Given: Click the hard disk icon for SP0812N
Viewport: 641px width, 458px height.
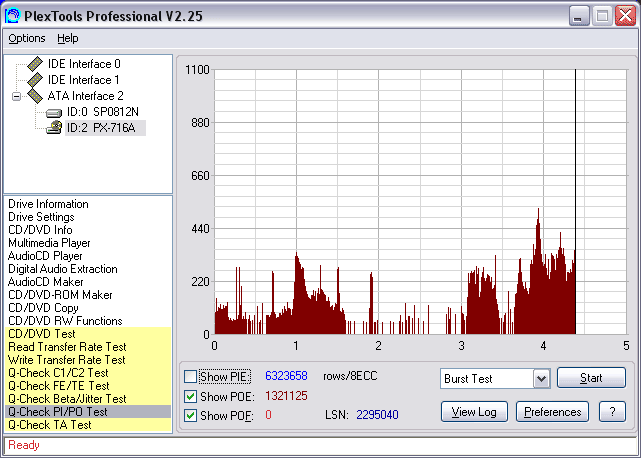Looking at the screenshot, I should click(54, 112).
